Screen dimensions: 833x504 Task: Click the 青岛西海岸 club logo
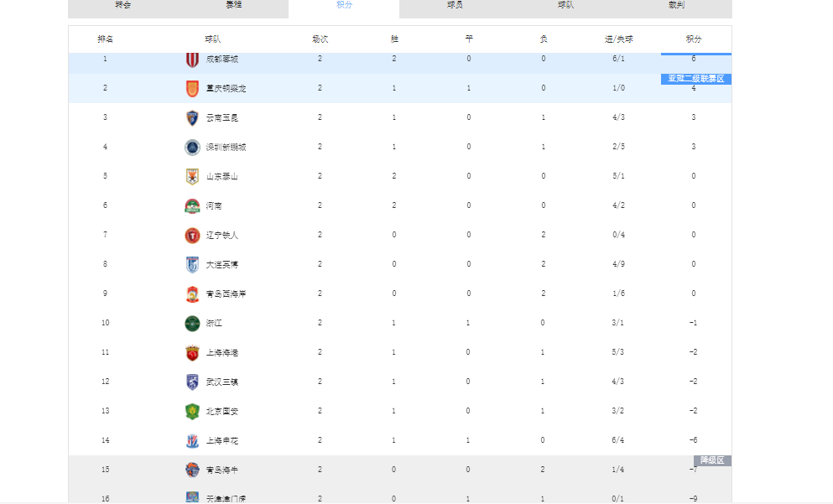point(192,294)
